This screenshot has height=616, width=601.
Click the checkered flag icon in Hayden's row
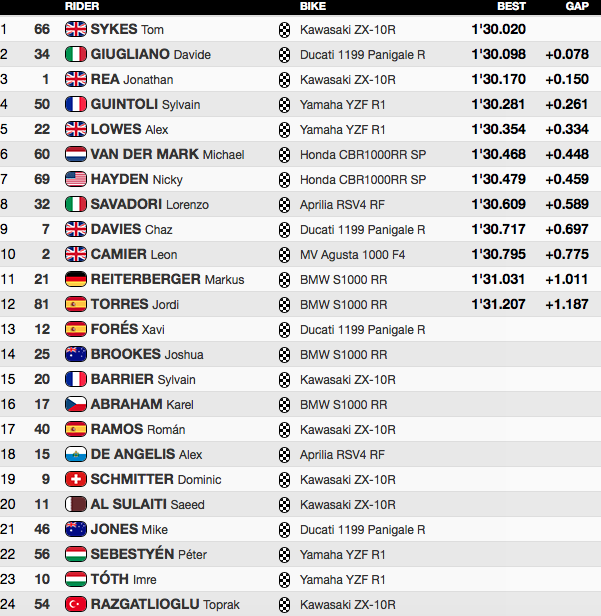284,180
